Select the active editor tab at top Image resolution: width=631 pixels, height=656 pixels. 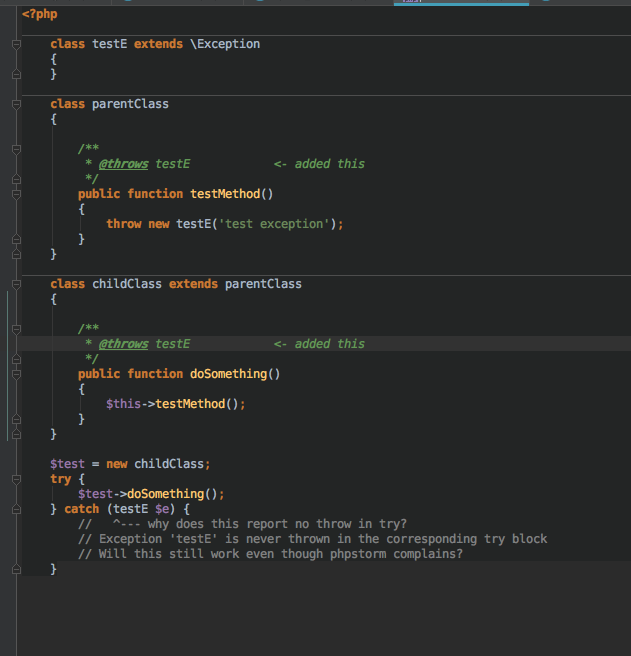460,2
